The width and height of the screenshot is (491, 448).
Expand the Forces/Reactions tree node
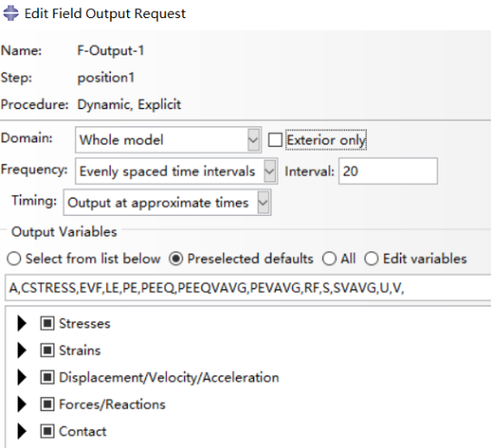click(22, 404)
